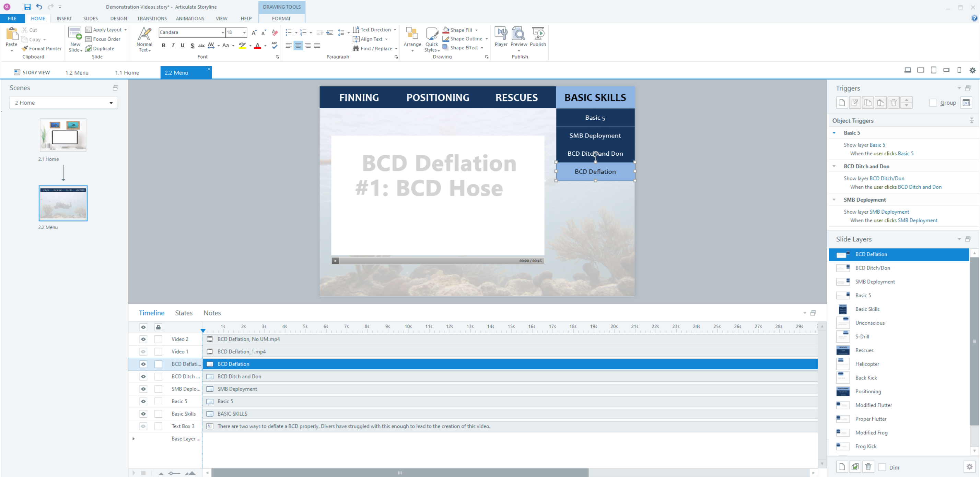The height and width of the screenshot is (477, 980).
Task: Switch to the States panel tab
Action: [x=183, y=313]
